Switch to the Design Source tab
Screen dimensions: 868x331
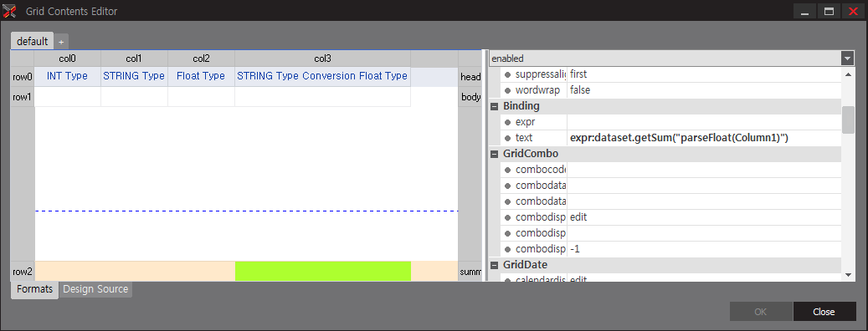[95, 289]
